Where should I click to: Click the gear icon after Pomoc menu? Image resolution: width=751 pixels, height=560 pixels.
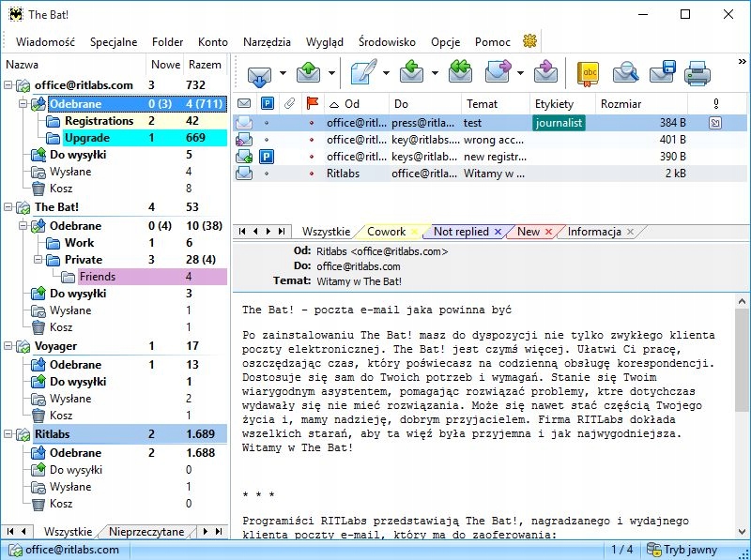click(530, 41)
